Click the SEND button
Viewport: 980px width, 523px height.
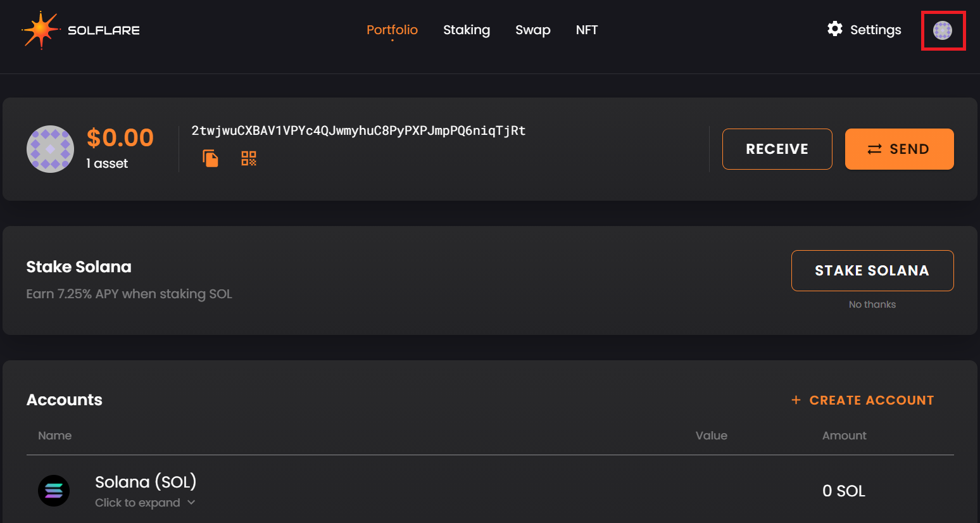[x=899, y=149]
